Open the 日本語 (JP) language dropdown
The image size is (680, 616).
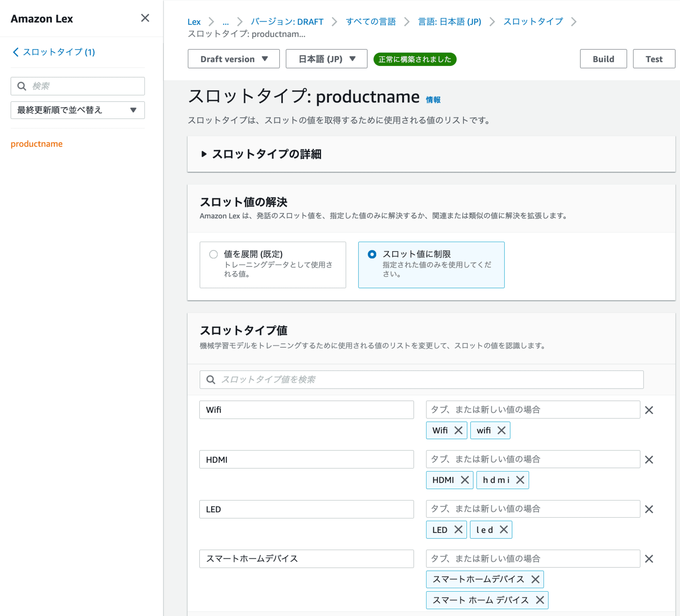pos(326,59)
